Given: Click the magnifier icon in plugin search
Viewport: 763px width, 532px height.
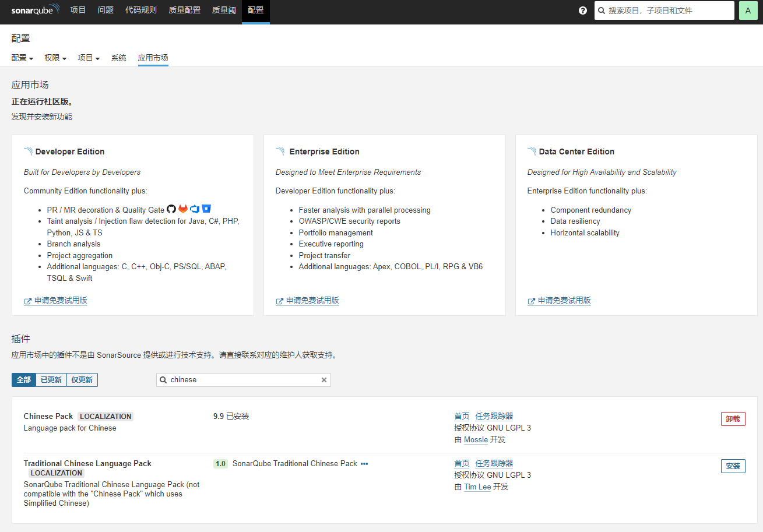Looking at the screenshot, I should (x=163, y=380).
